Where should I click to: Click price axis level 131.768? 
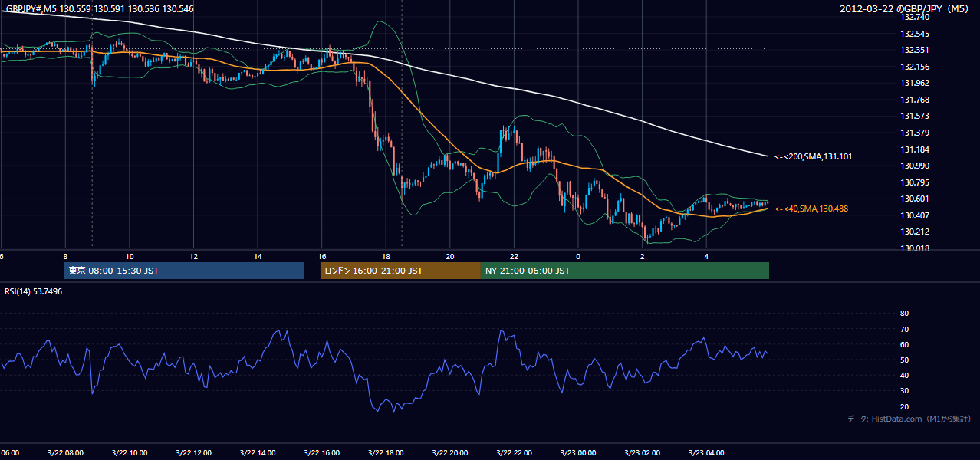click(x=913, y=100)
